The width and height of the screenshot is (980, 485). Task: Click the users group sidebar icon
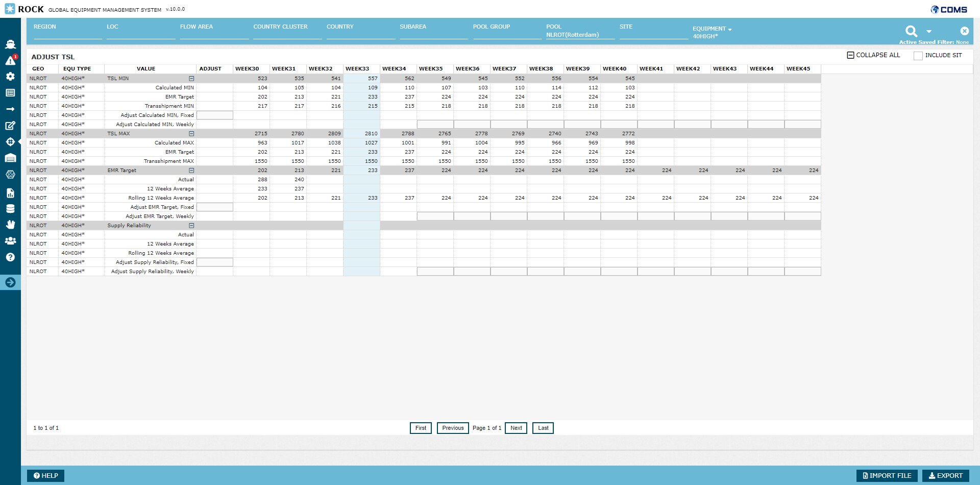coord(10,240)
